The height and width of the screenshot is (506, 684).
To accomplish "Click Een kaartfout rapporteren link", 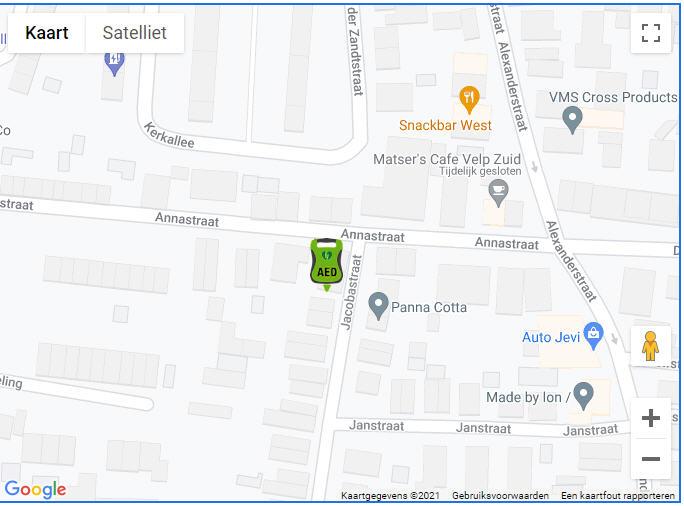I will 618,496.
